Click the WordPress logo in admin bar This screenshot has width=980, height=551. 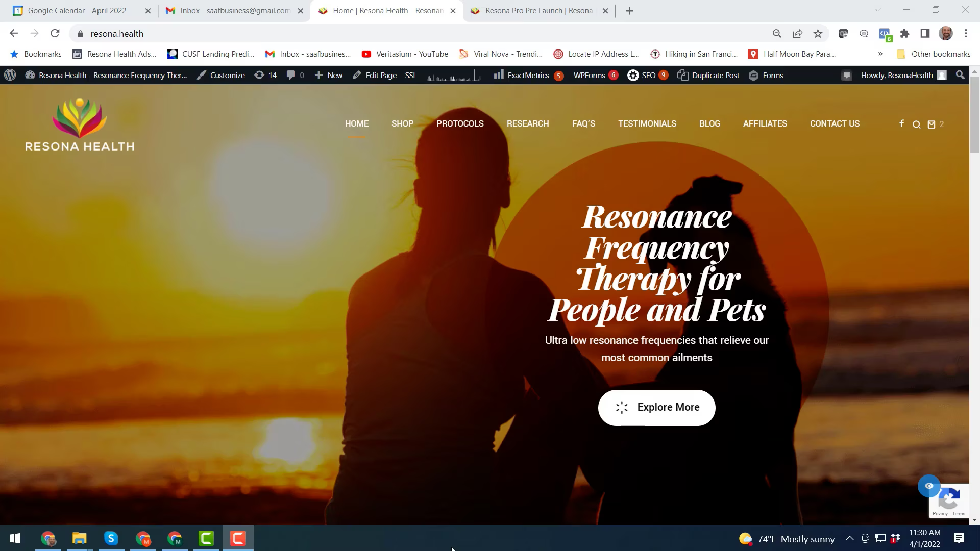(x=10, y=75)
